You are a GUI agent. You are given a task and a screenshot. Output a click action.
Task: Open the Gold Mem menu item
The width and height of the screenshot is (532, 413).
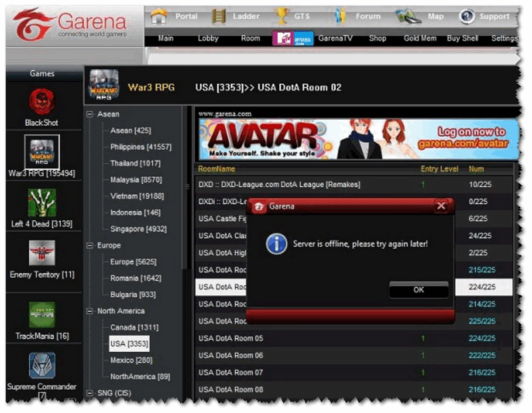[x=420, y=39]
